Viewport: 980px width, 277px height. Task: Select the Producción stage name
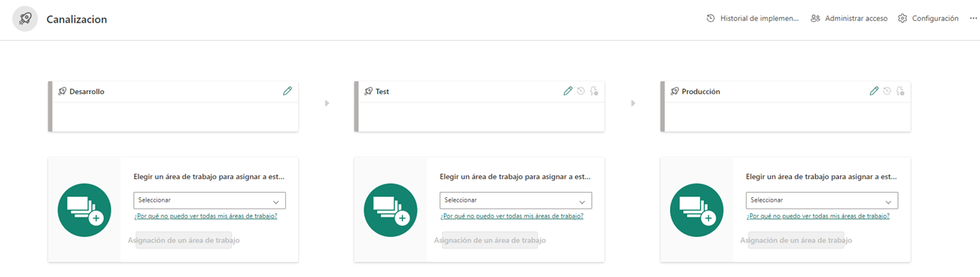pyautogui.click(x=701, y=92)
